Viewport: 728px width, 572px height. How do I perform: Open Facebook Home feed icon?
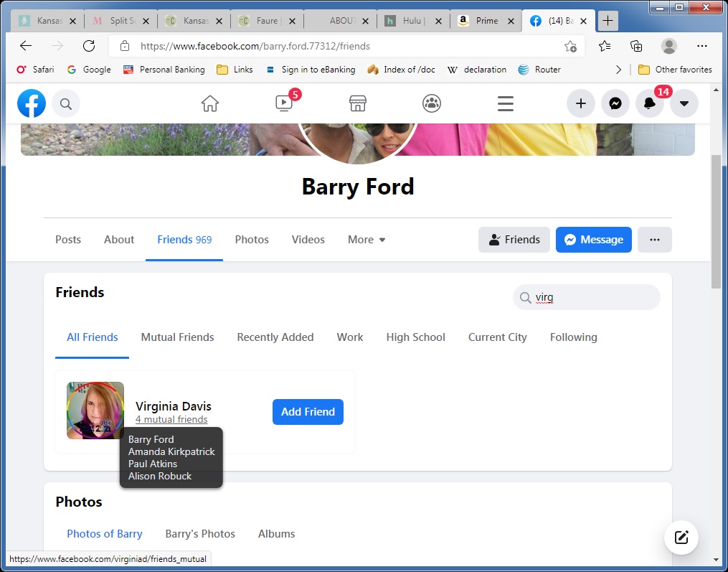click(x=210, y=104)
